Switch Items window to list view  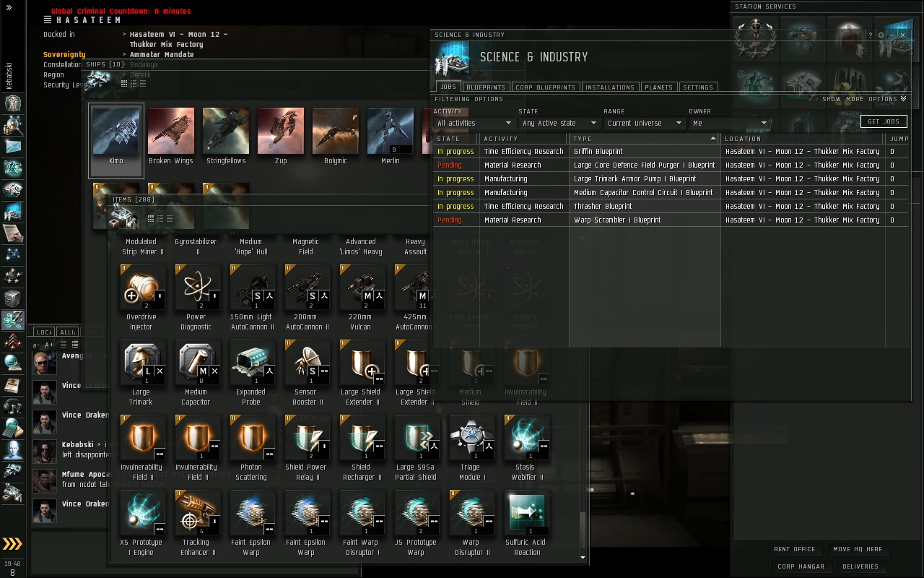click(170, 218)
